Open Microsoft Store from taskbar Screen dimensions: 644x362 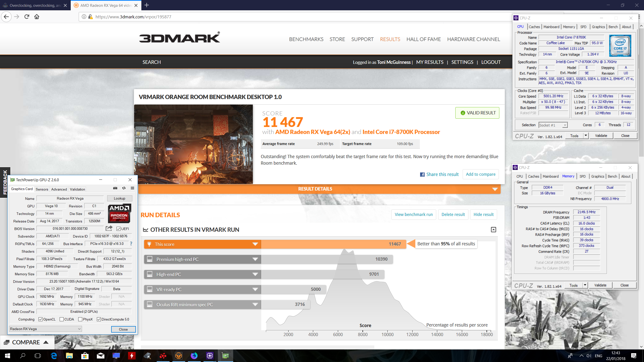click(85, 356)
